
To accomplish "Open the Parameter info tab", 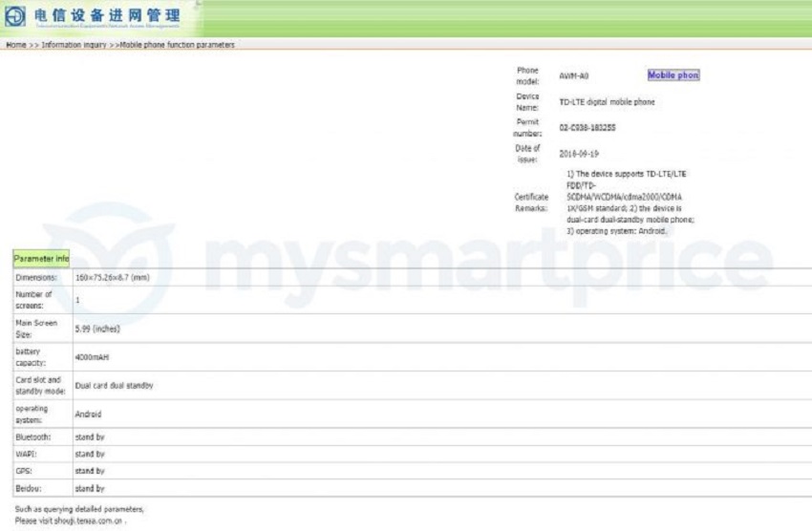I will [41, 258].
